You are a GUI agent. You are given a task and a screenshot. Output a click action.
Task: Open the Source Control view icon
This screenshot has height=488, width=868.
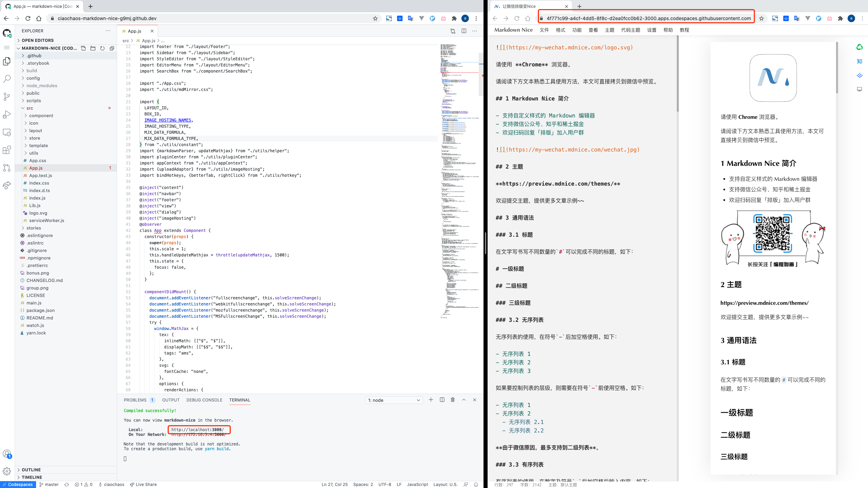(x=7, y=97)
